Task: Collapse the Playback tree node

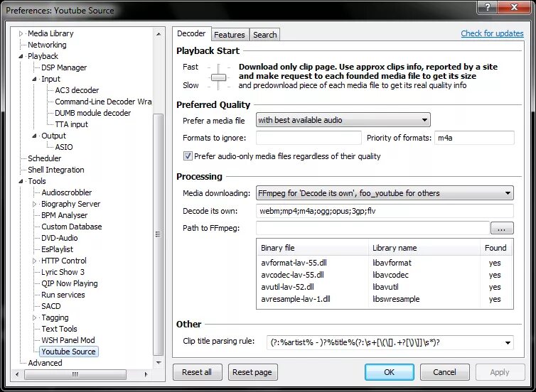Action: (x=21, y=56)
